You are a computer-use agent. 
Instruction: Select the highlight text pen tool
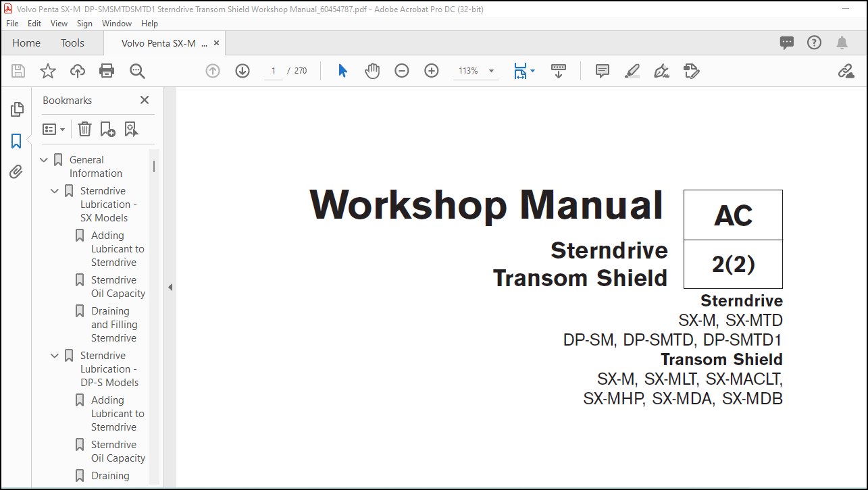632,71
